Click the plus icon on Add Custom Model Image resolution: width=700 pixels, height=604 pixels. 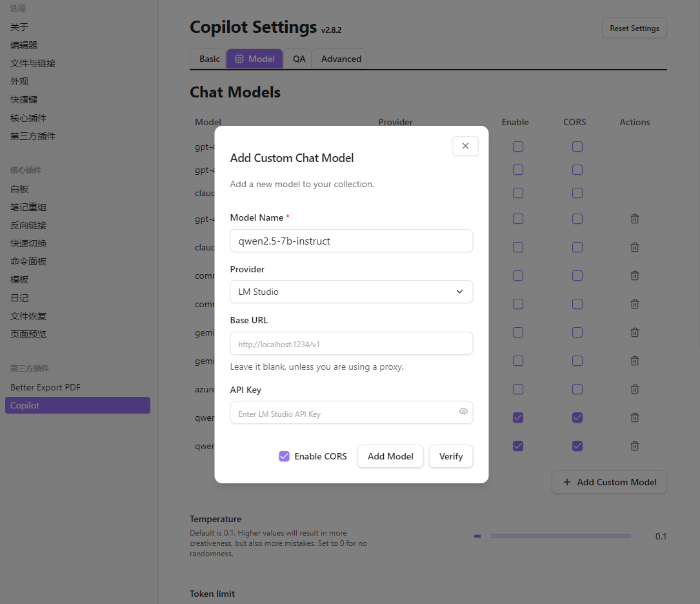click(567, 482)
